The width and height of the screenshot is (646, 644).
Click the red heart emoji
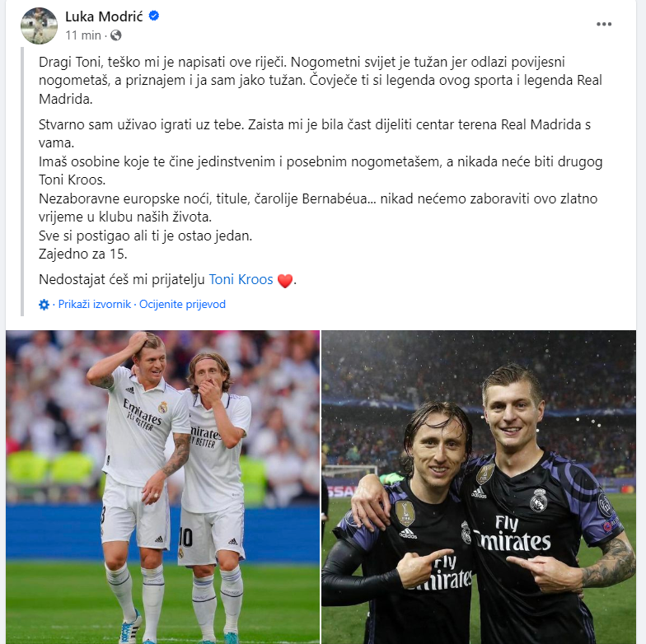[x=285, y=280]
